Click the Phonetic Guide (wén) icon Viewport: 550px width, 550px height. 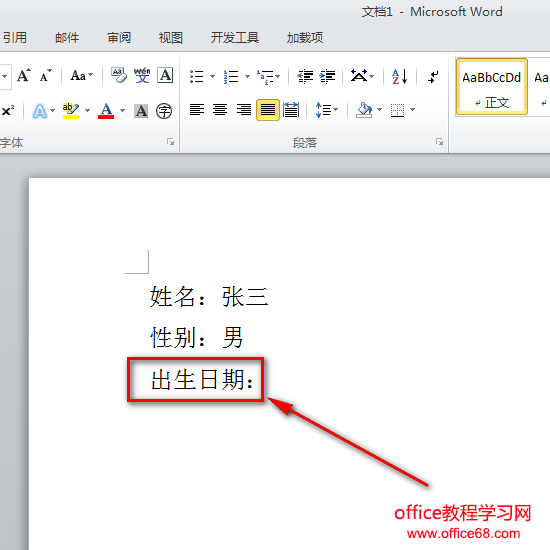coord(142,75)
